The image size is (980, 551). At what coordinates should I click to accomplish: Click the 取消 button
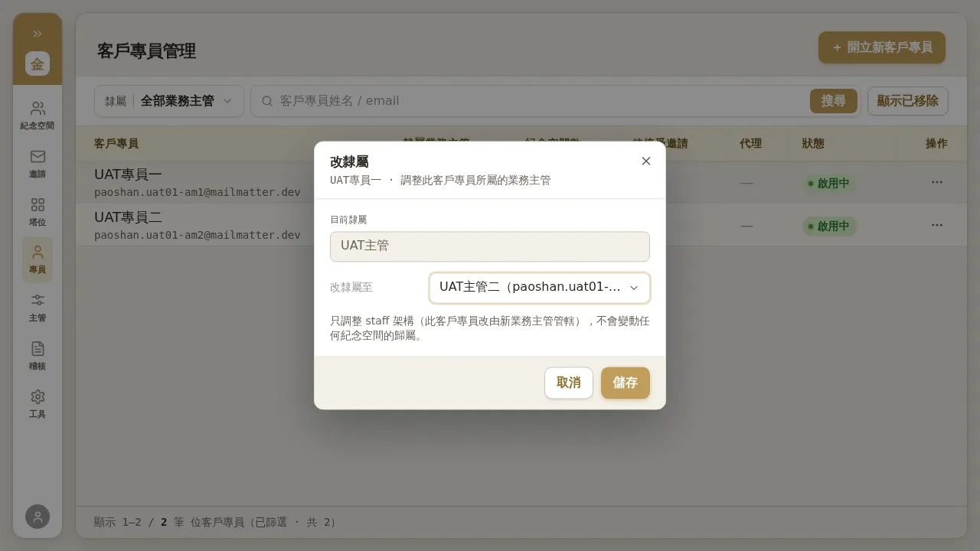point(569,383)
